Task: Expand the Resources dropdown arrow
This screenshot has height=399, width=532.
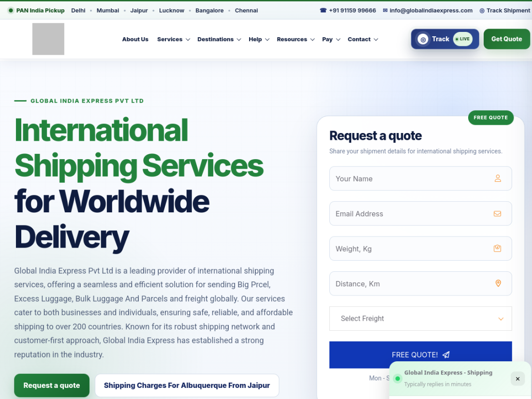Action: click(x=312, y=40)
